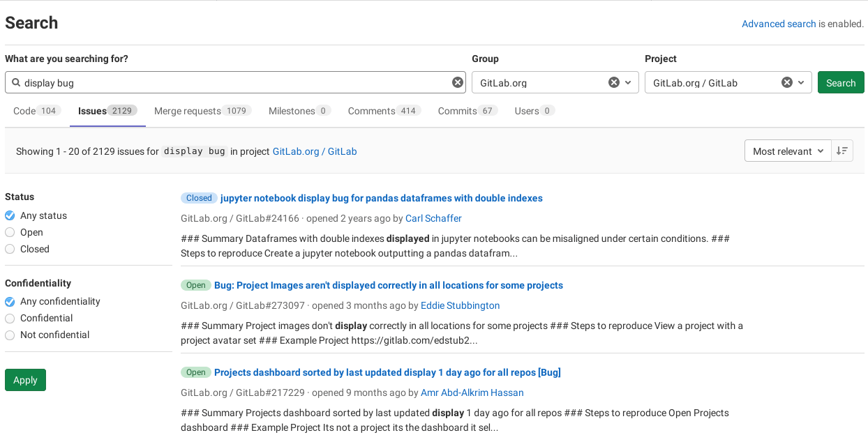View author Eddie Stubbington's profile
The image size is (868, 435).
point(460,305)
